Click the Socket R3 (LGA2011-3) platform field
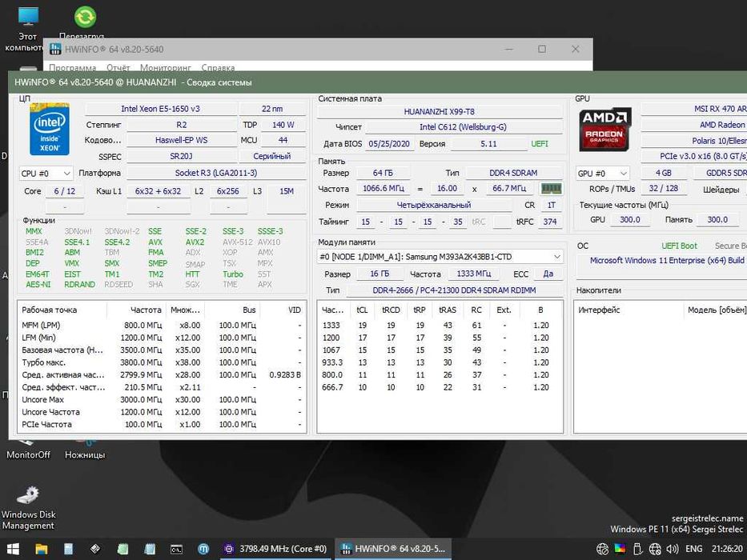747x560 pixels. 216,173
